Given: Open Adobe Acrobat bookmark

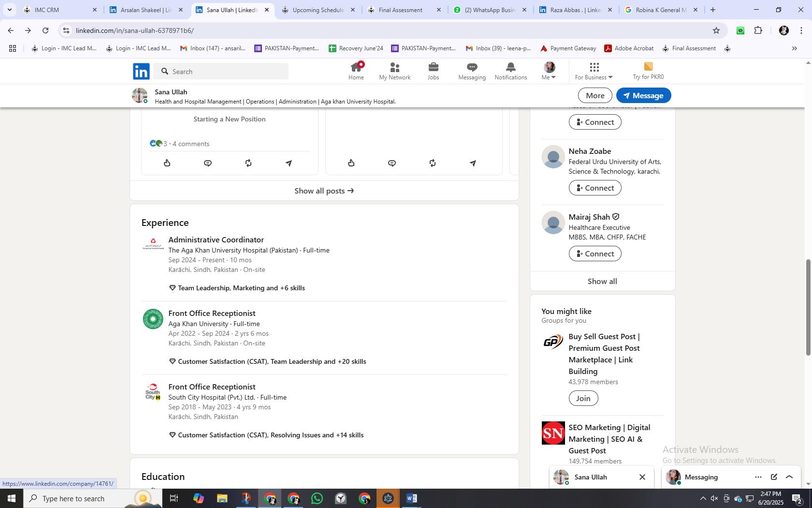Looking at the screenshot, I should click(x=629, y=48).
